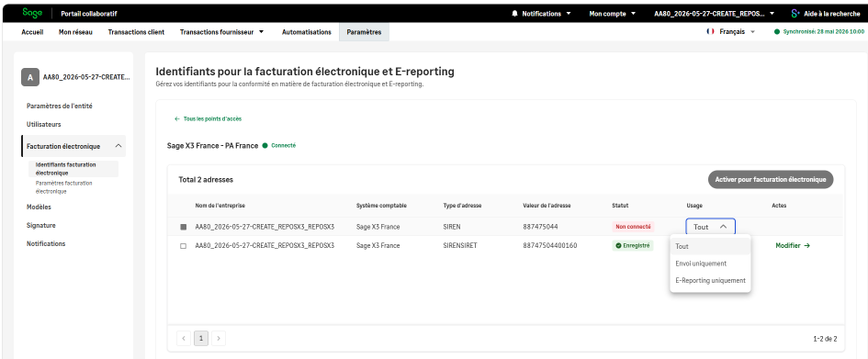This screenshot has height=359, width=868.
Task: Open Utilisateurs in sidebar
Action: (44, 125)
